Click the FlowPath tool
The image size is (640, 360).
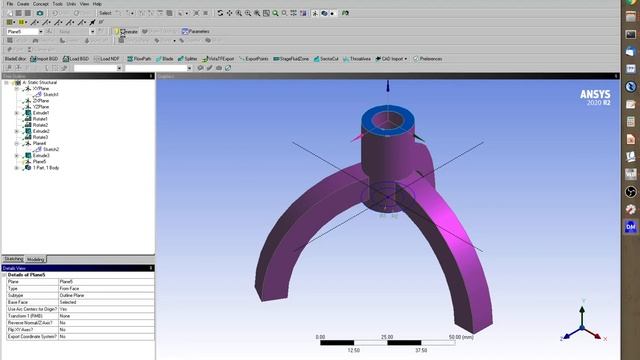pos(139,59)
